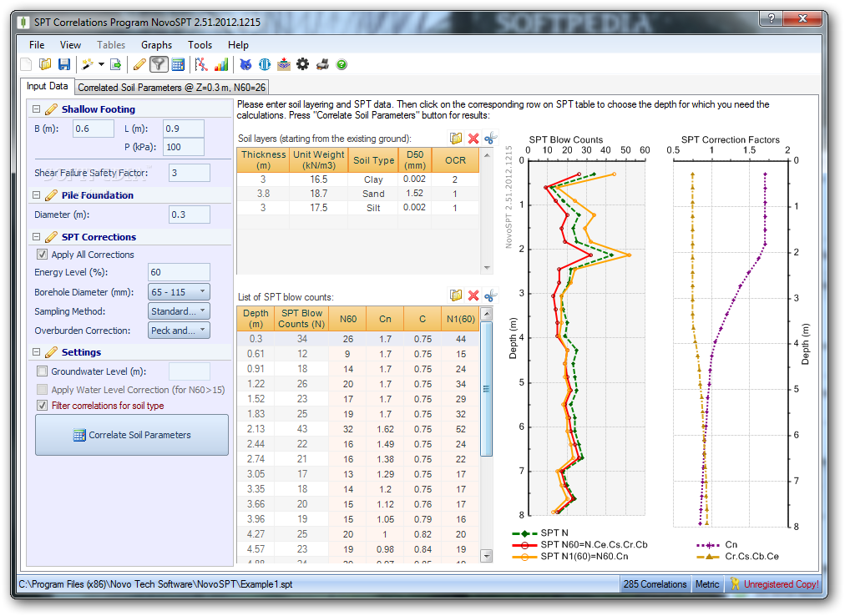Click scissors icon above soil layers table
845x616 pixels.
(x=490, y=139)
